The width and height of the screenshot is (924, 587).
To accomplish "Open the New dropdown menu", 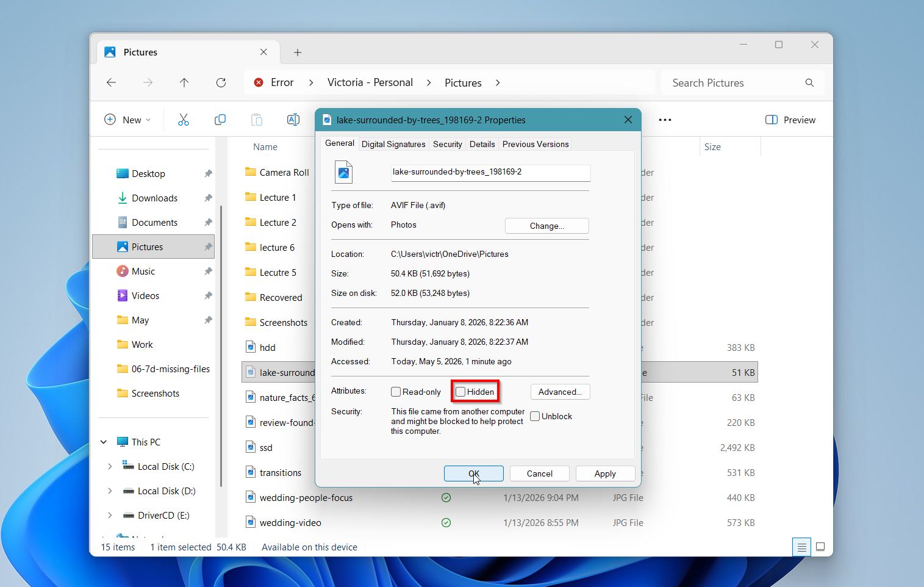I will point(127,120).
